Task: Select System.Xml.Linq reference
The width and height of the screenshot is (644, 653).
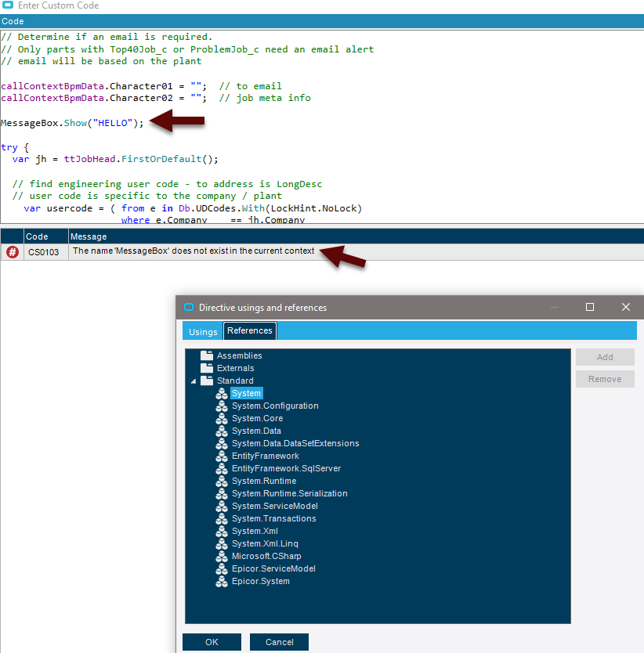Action: pos(265,543)
